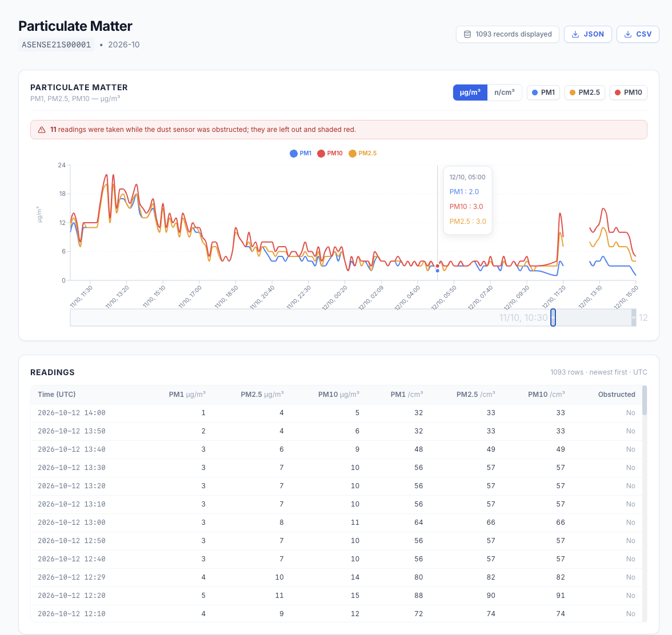Click the warning triangle icon in alert
The image size is (672, 635).
[x=42, y=130]
